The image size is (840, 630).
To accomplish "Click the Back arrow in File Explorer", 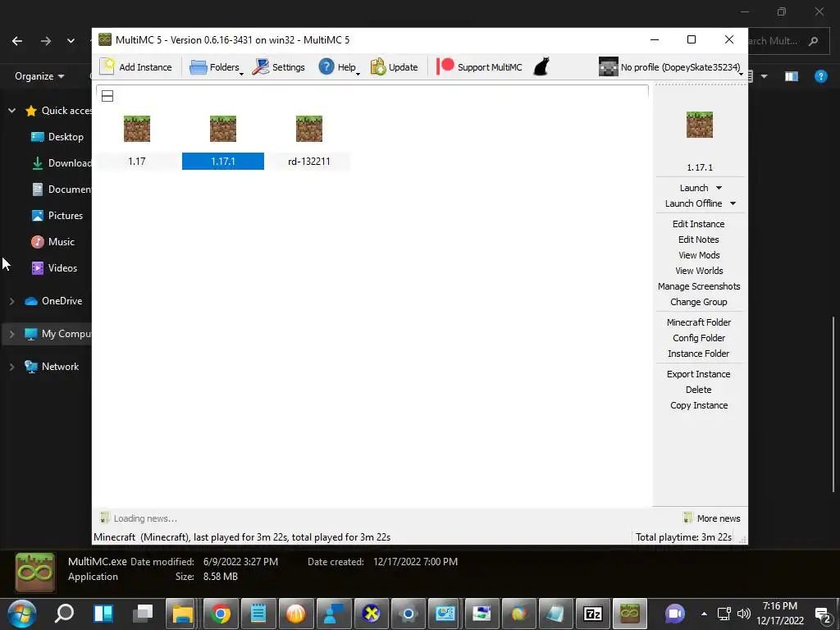I will (x=17, y=41).
